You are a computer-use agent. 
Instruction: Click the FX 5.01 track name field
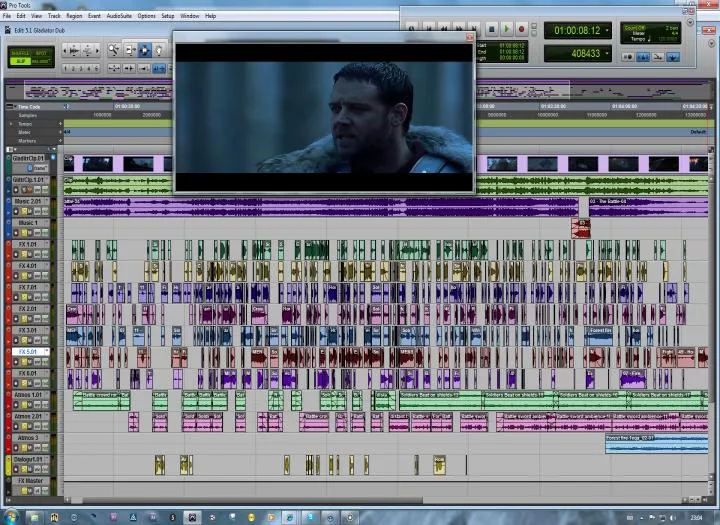(28, 352)
